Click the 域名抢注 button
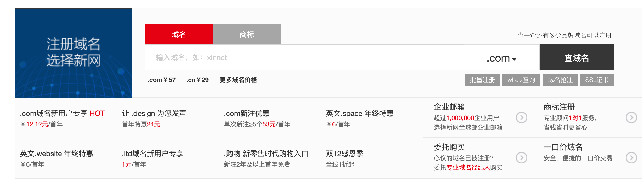This screenshot has width=644, height=188. (560, 80)
